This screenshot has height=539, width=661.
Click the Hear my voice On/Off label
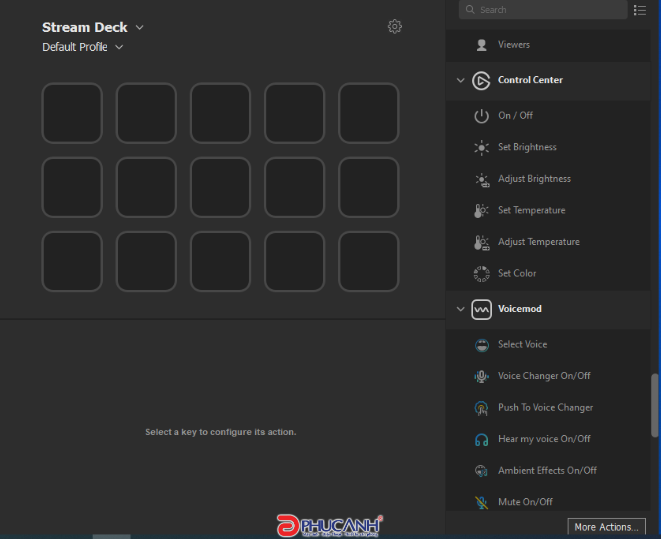(x=544, y=439)
